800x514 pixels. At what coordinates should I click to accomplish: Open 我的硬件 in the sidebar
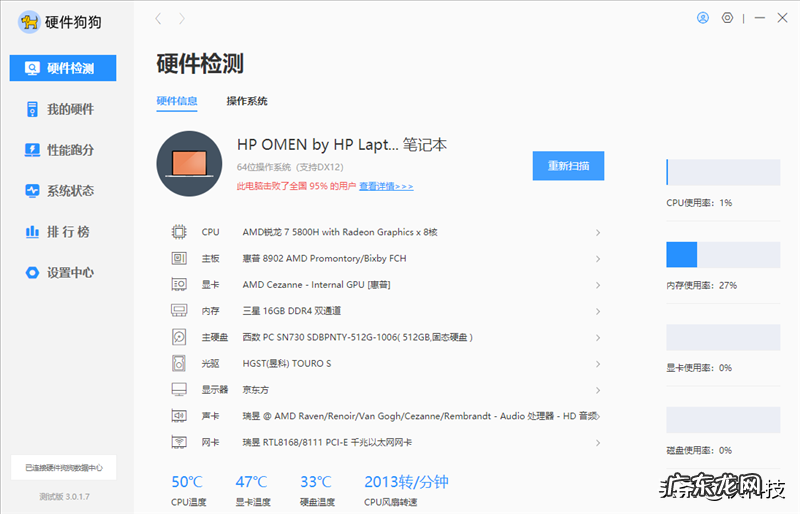pos(60,109)
